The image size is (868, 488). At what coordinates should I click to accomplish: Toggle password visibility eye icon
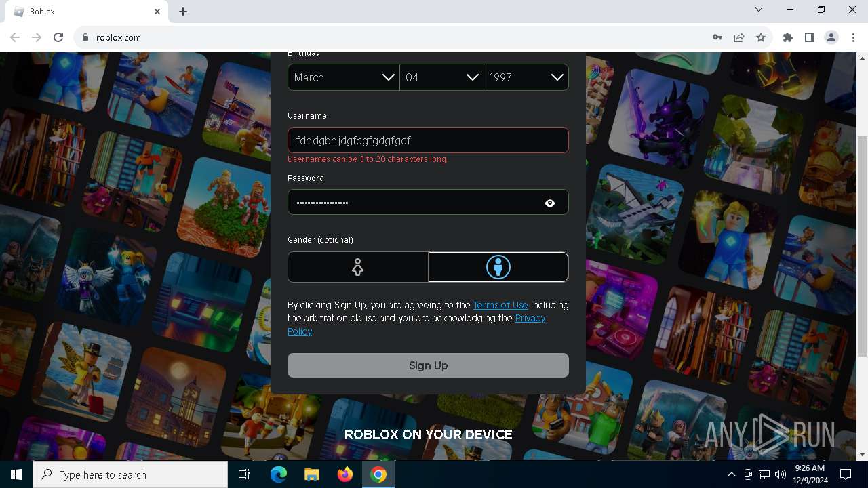(x=550, y=203)
